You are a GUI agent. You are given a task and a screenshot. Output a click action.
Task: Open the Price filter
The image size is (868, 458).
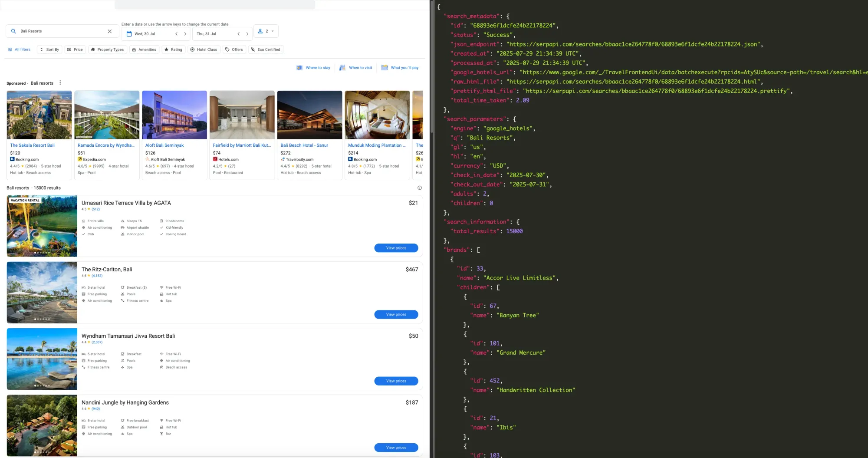tap(75, 49)
